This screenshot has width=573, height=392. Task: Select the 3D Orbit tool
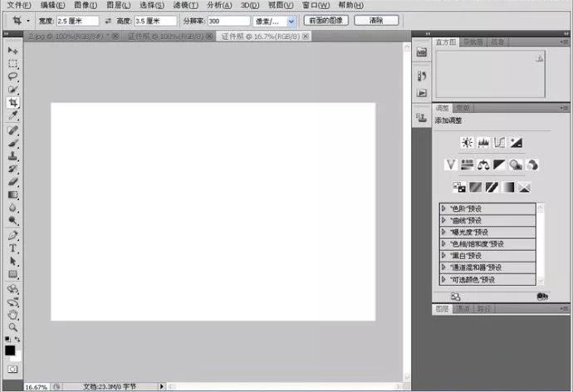(12, 301)
